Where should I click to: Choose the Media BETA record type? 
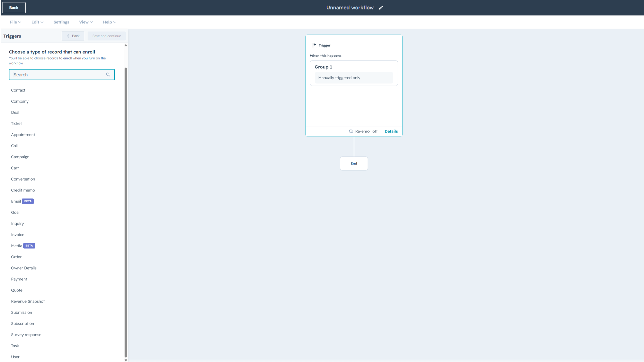23,246
